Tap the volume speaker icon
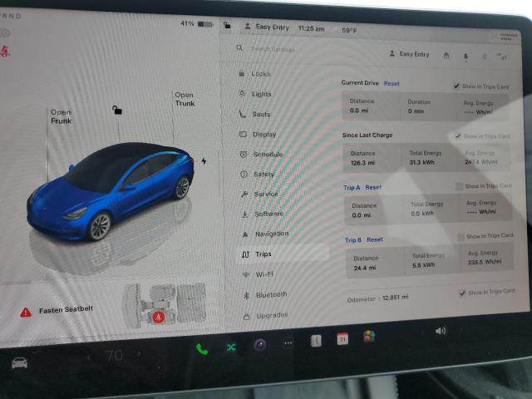The height and width of the screenshot is (399, 532). point(440,330)
